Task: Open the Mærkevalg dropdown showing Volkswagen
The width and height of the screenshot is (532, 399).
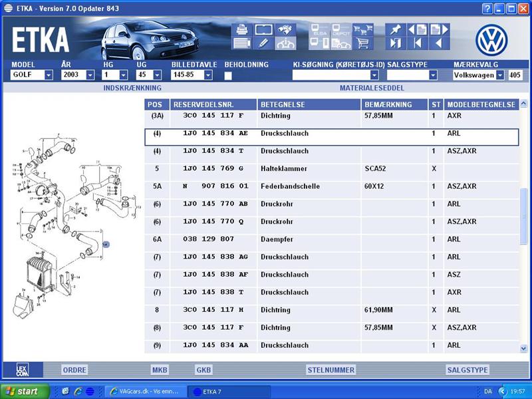Action: [x=500, y=75]
